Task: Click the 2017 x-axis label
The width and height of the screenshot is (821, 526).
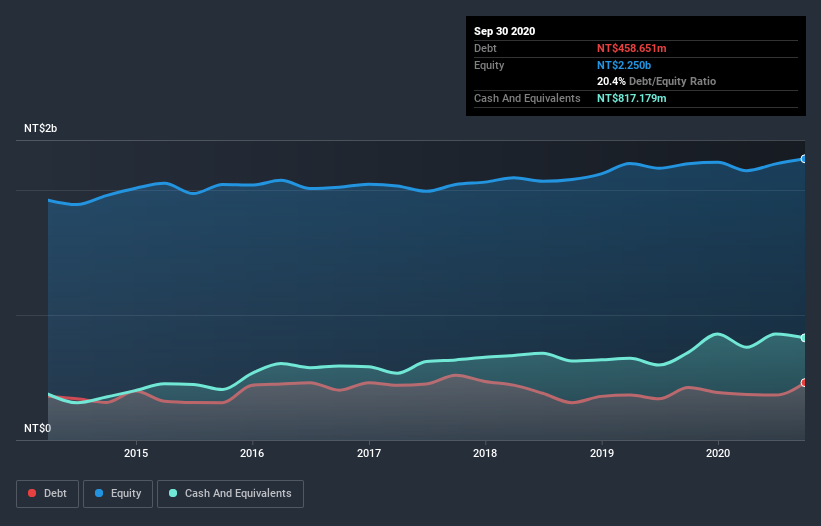Action: click(x=369, y=453)
